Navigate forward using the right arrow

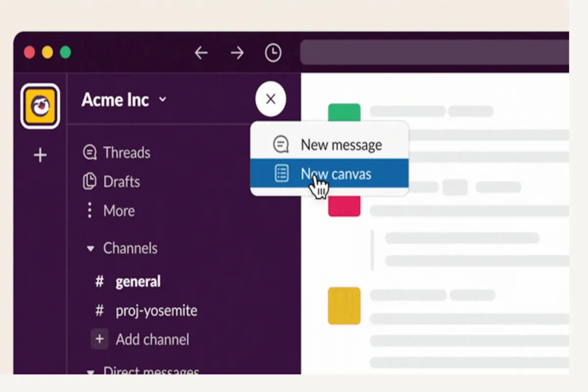[237, 53]
